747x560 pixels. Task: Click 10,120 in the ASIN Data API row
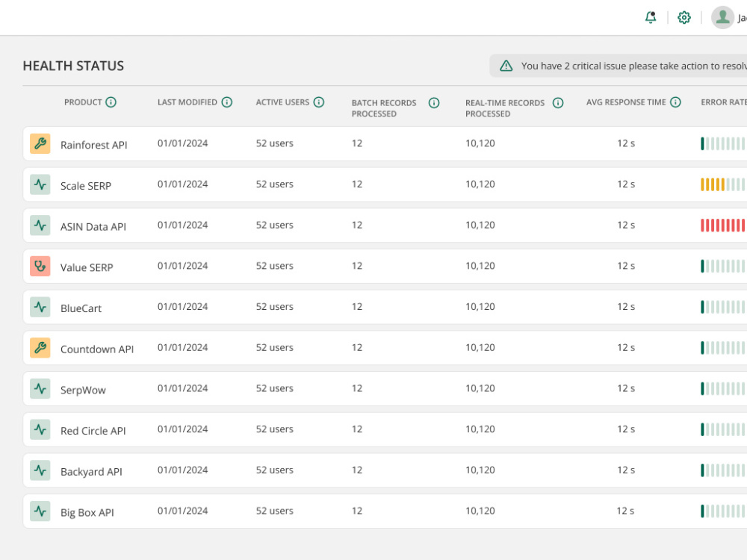click(480, 225)
